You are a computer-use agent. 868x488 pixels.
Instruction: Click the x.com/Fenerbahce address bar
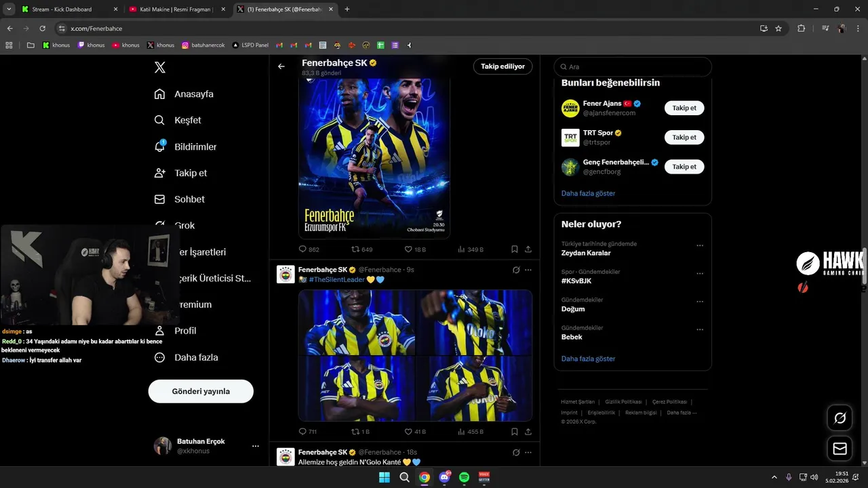click(x=407, y=28)
